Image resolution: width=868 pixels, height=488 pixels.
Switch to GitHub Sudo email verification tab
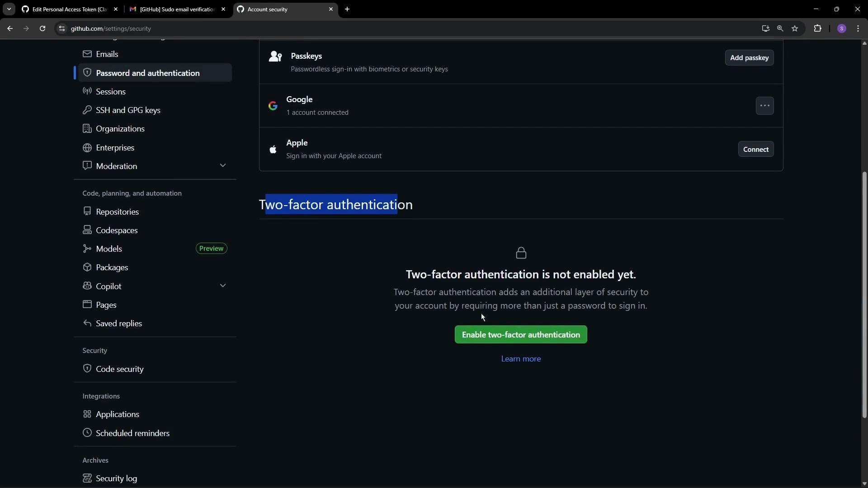(x=177, y=9)
